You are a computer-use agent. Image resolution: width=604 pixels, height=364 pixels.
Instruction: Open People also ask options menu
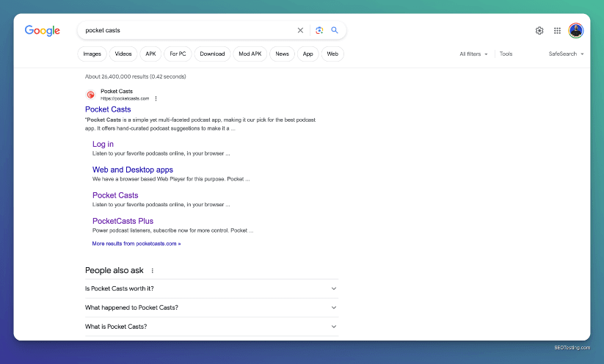click(153, 271)
